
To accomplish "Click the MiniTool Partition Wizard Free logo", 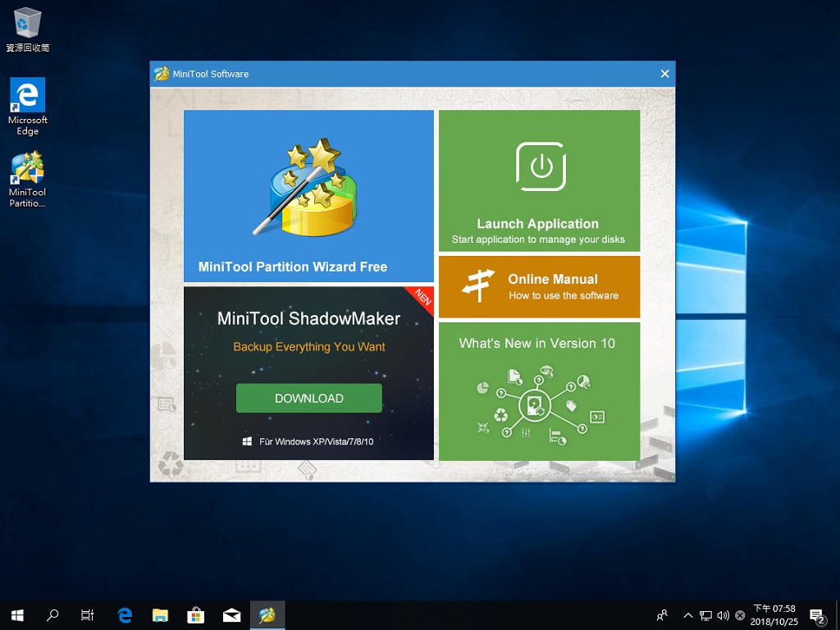I will point(305,188).
